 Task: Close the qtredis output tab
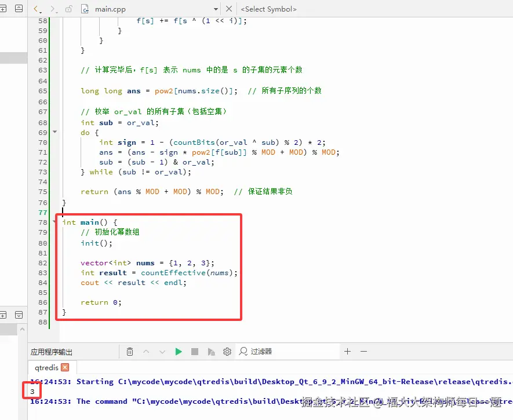tap(65, 367)
